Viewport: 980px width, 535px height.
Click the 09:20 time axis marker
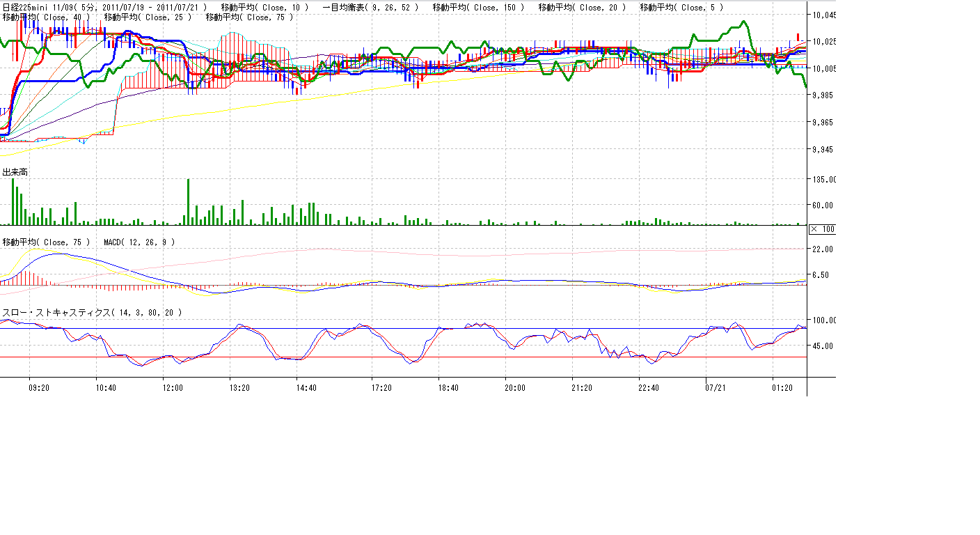point(38,388)
